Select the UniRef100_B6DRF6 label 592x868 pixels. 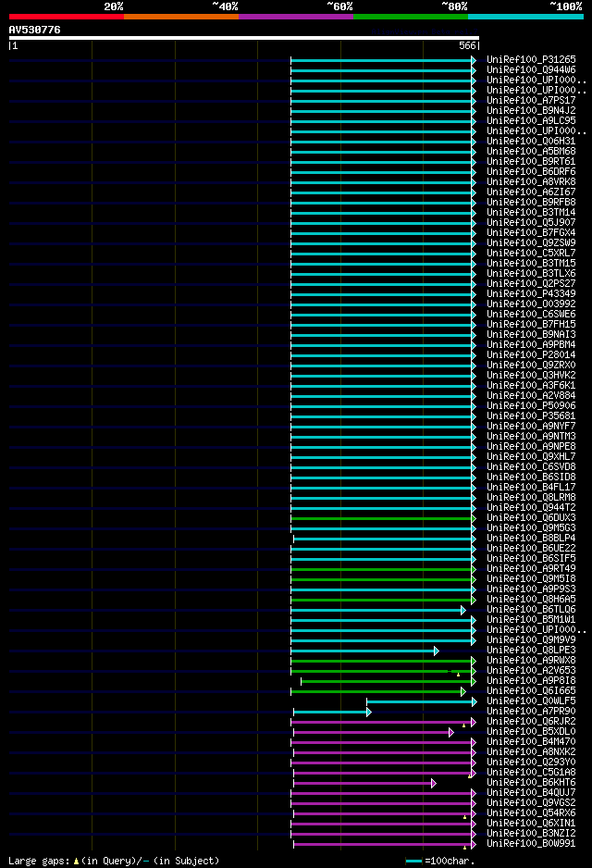pos(531,171)
